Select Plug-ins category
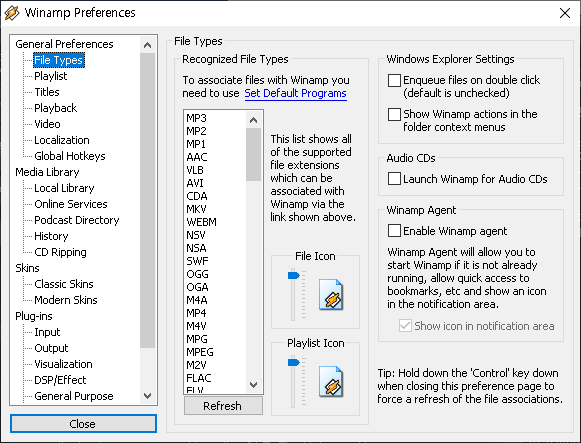The height and width of the screenshot is (443, 581). pos(34,316)
